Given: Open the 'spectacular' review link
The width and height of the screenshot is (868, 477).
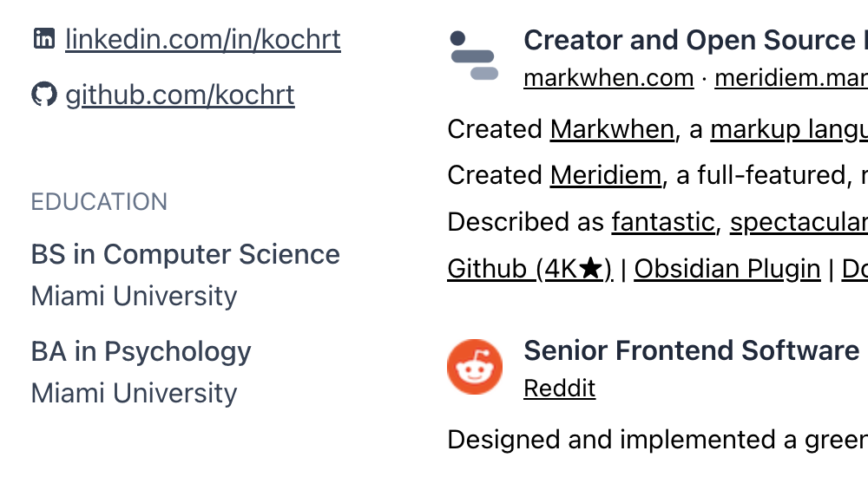Looking at the screenshot, I should [799, 222].
